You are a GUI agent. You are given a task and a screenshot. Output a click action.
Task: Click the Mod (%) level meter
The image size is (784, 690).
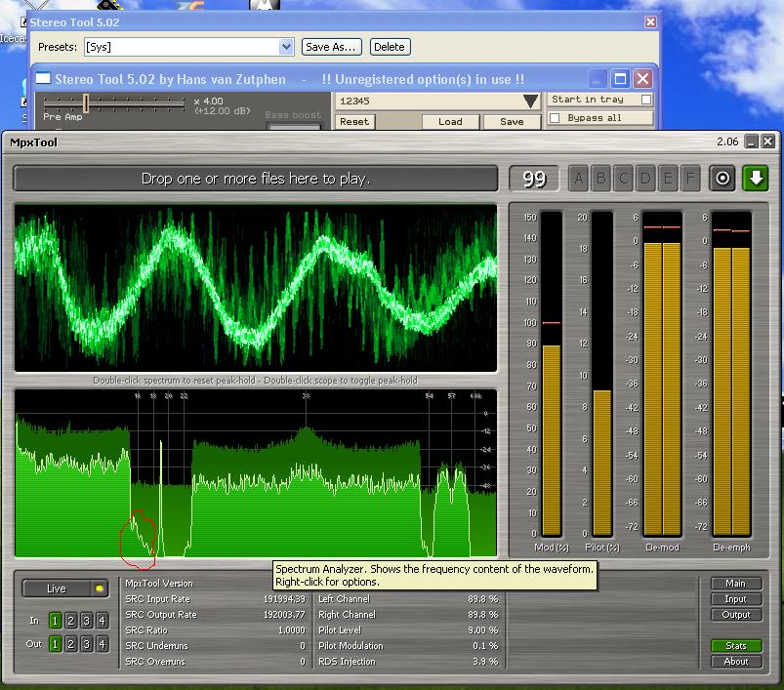tap(552, 374)
